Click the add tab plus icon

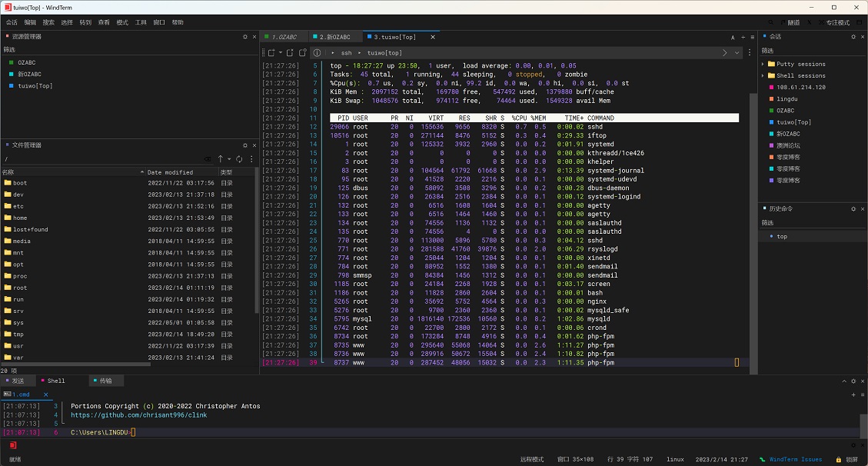click(x=743, y=37)
